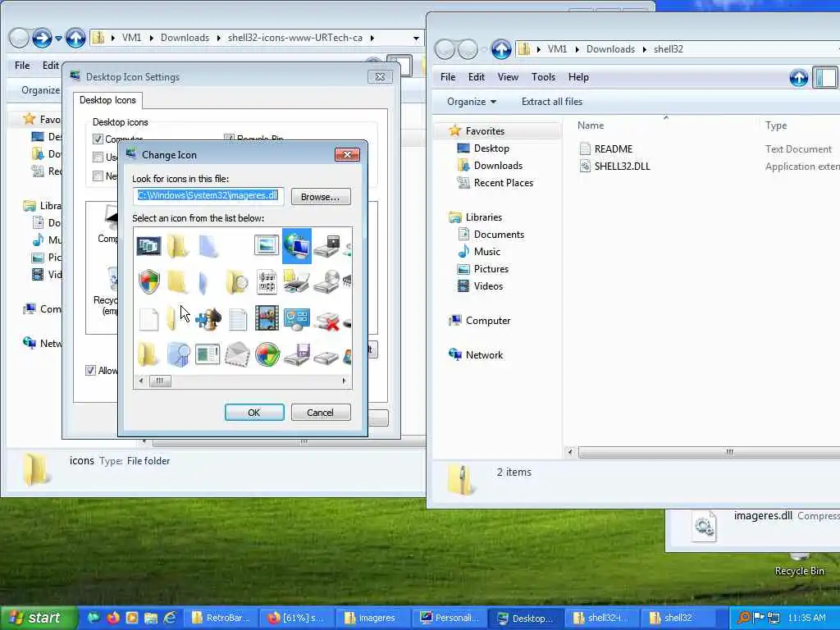This screenshot has width=840, height=630.
Task: Select Music library in shell32 sidebar
Action: [x=479, y=251]
